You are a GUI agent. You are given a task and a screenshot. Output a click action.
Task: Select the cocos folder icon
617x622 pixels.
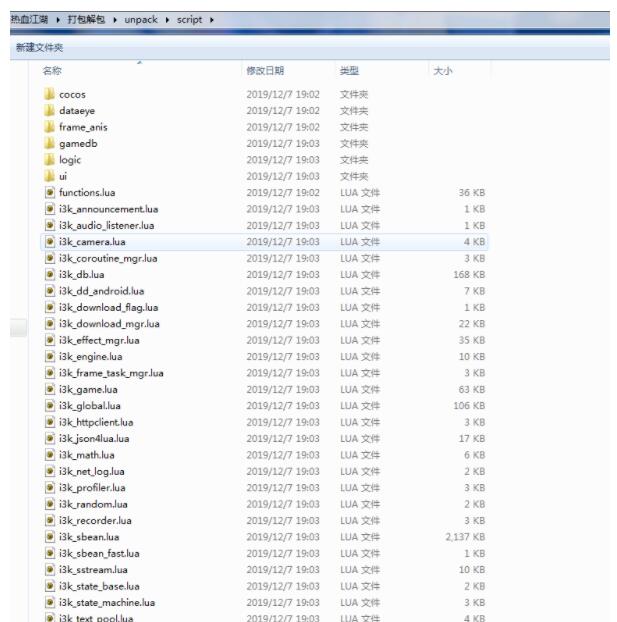(x=49, y=94)
